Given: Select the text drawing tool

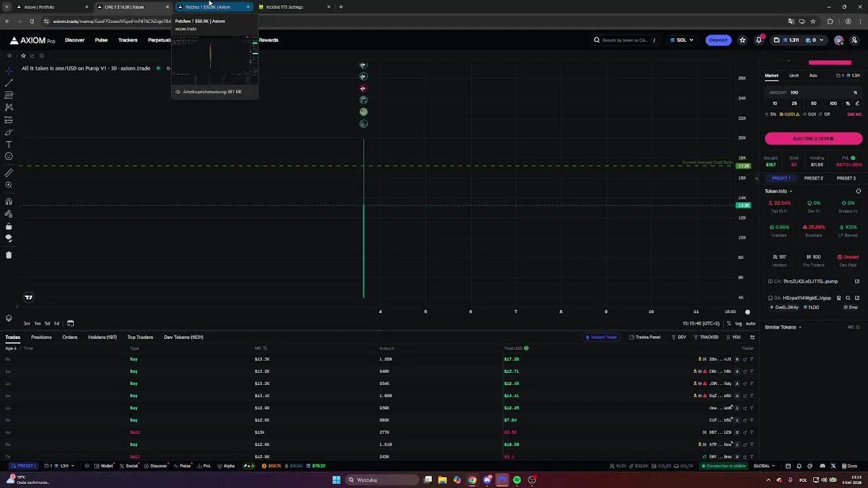Looking at the screenshot, I should 9,144.
